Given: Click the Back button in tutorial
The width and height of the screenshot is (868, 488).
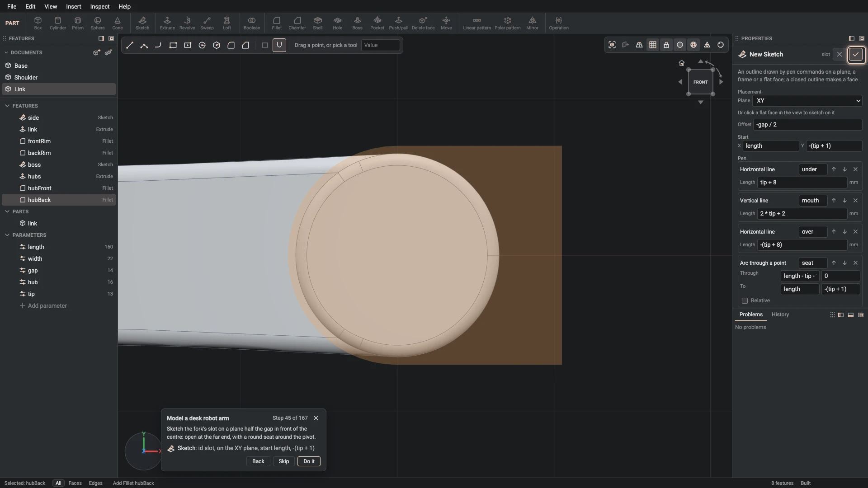Looking at the screenshot, I should click(x=258, y=461).
